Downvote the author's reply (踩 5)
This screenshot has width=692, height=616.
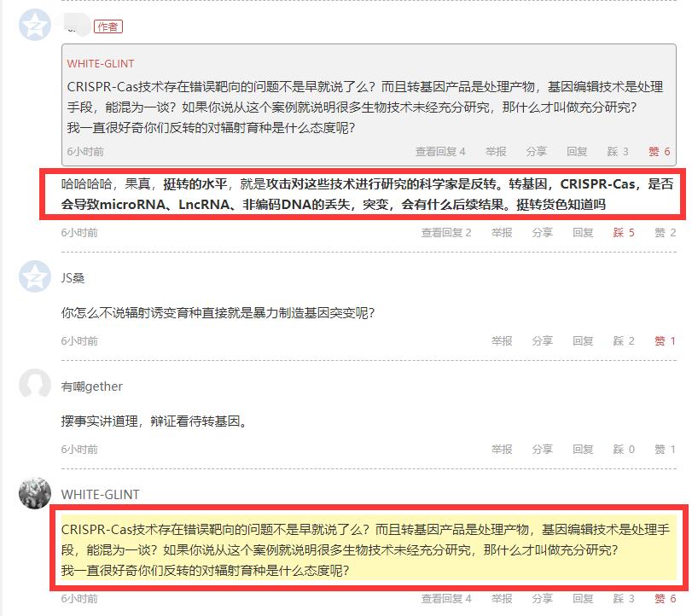pyautogui.click(x=624, y=233)
